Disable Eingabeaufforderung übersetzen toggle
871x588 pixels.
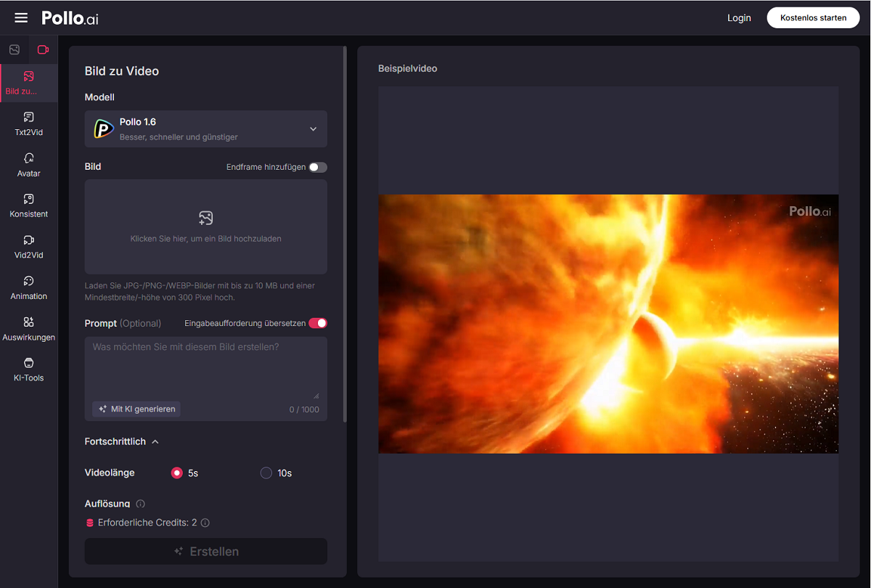(x=317, y=323)
